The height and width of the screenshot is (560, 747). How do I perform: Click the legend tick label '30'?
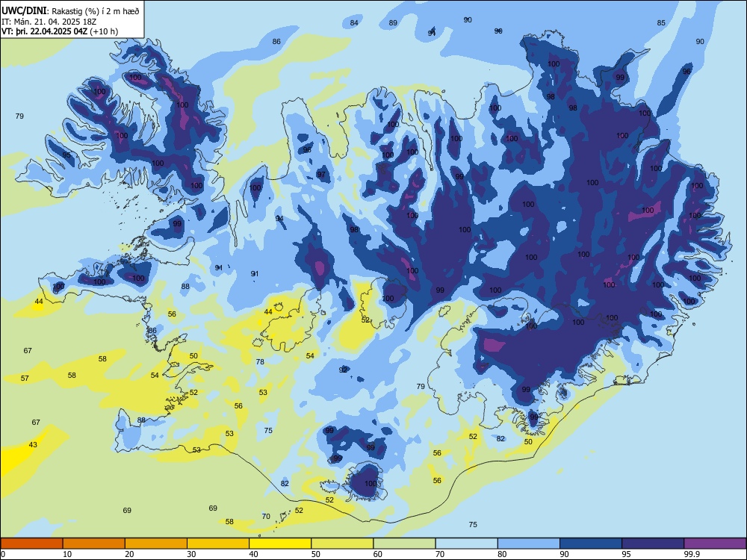point(191,554)
